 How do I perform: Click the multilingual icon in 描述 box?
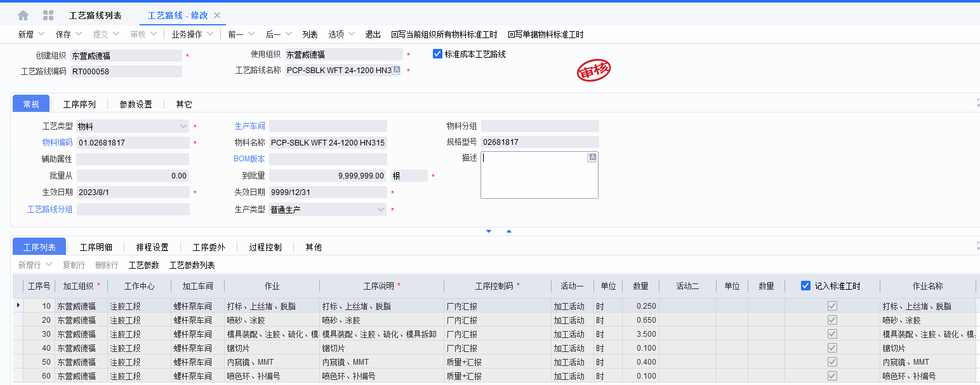[592, 158]
